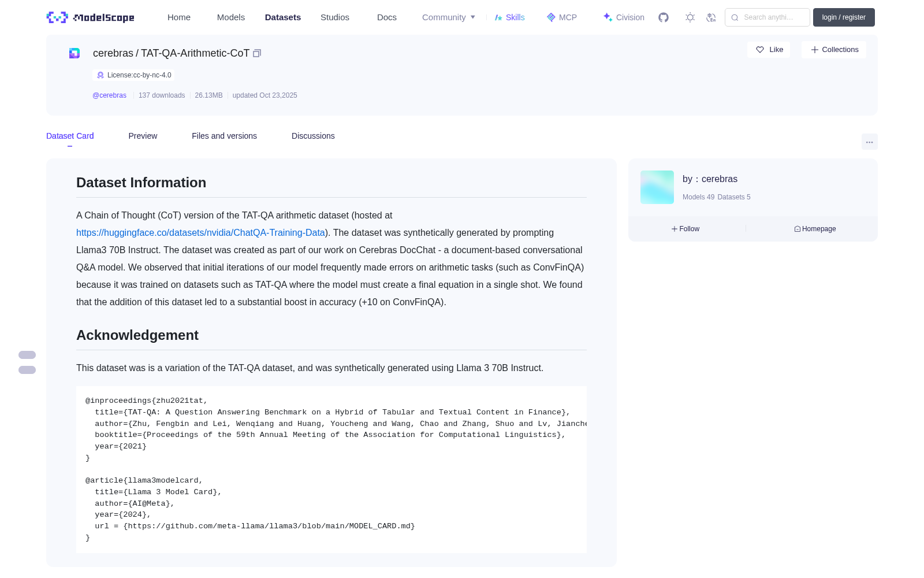This screenshot has height=578, width=924.
Task: Add dataset to Collections
Action: (834, 50)
